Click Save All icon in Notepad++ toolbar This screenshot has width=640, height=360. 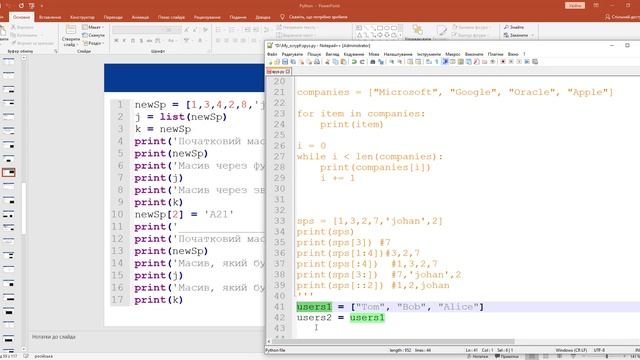(x=293, y=62)
